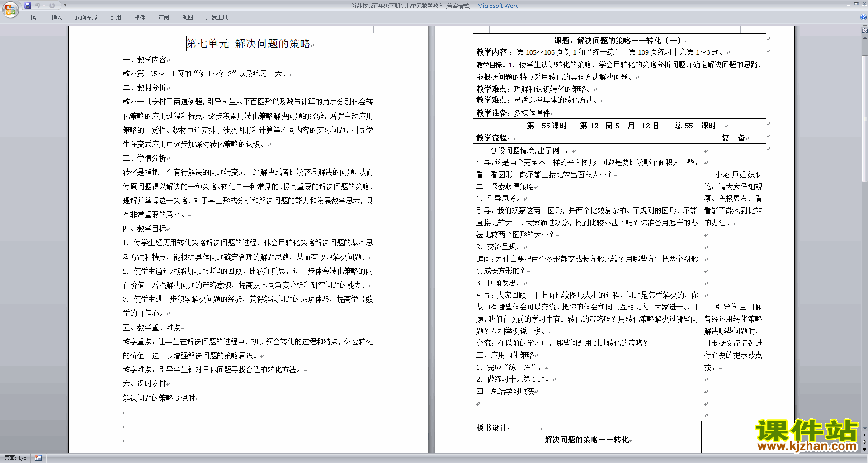Click the heading 六、课时安排

click(144, 383)
